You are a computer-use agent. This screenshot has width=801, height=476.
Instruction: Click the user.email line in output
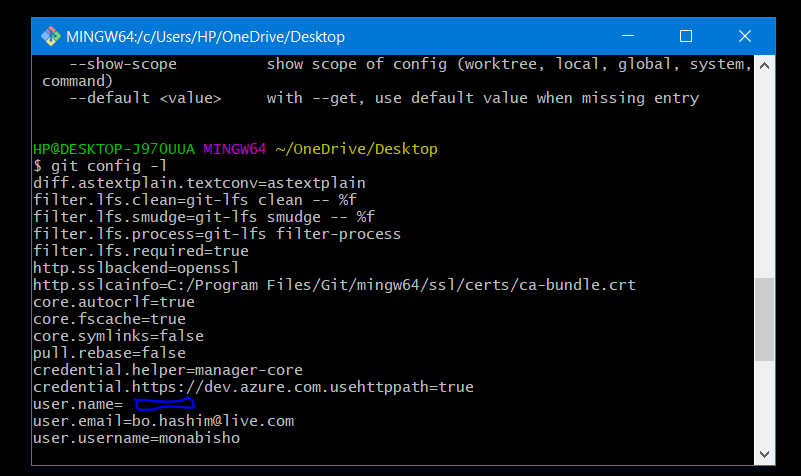click(x=163, y=421)
